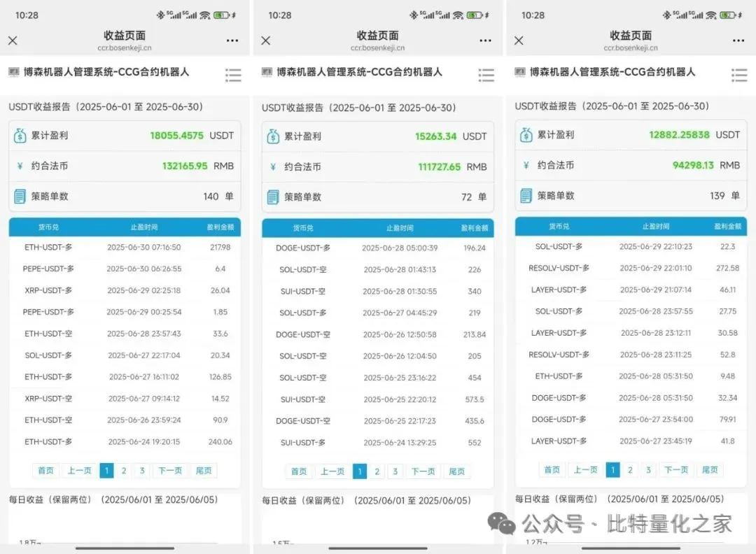The image size is (756, 554).
Task: Tap the document icon beside 72 单
Action: coord(273,197)
